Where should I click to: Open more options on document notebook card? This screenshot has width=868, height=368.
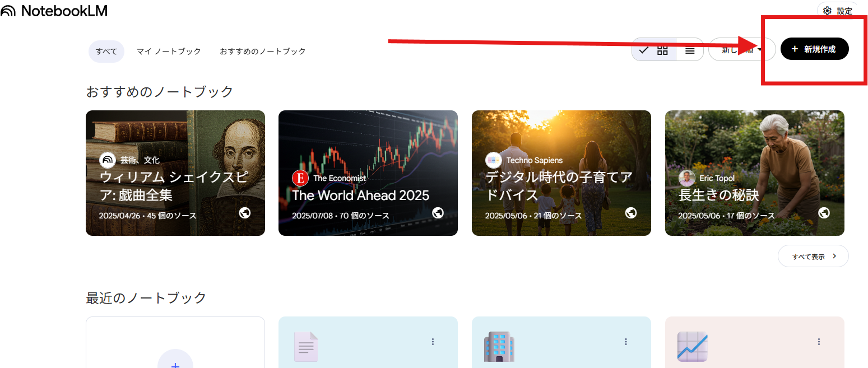click(x=433, y=342)
